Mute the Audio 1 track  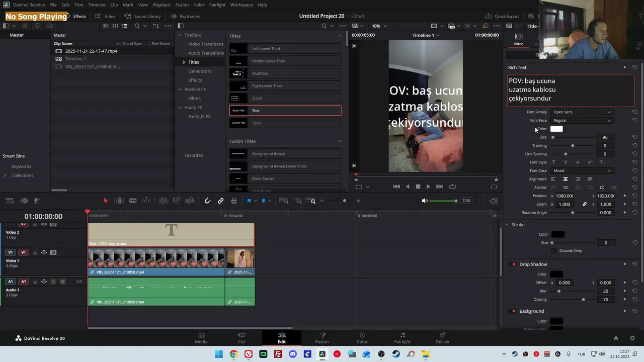[63, 282]
